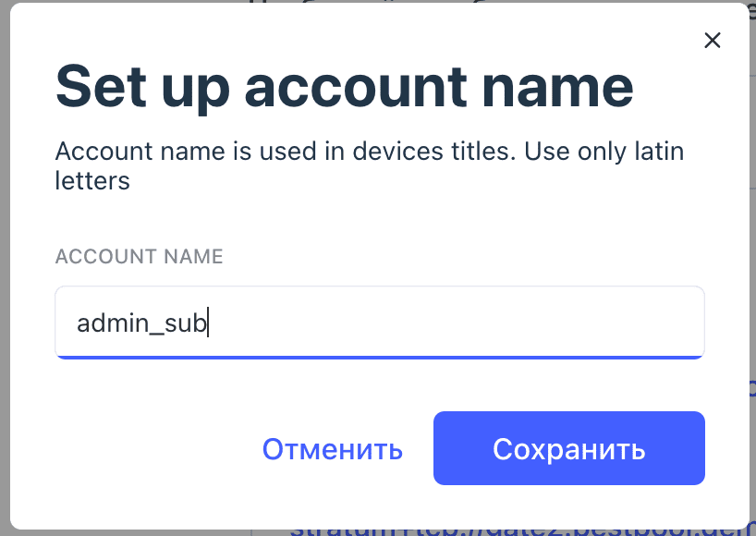Click the blue focus underline of the input
This screenshot has width=756, height=536.
(x=379, y=355)
